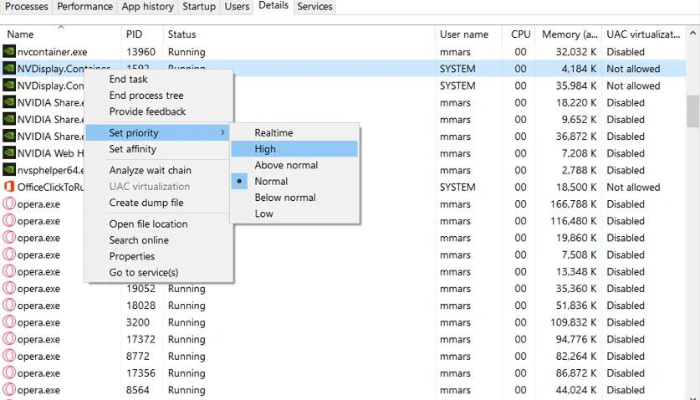Screen dimensions: 700x400
Task: Toggle sort arrow above the Name column
Action: click(61, 27)
